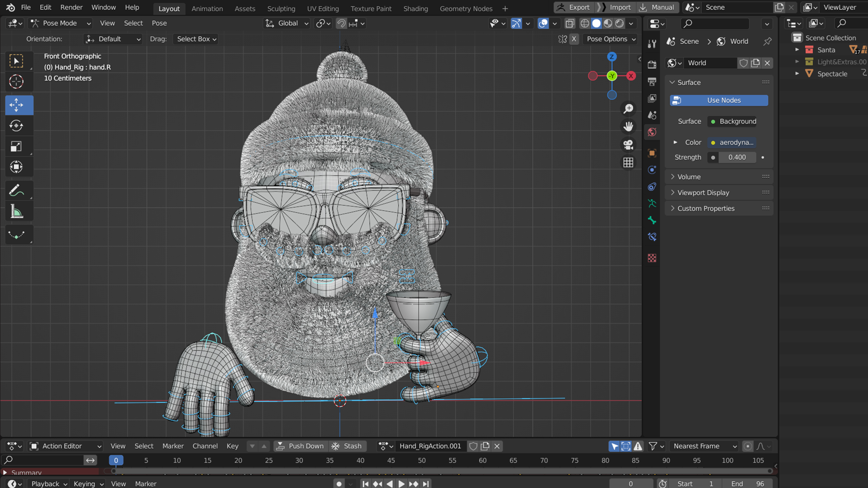This screenshot has height=488, width=868.
Task: Switch to the Shading workspace tab
Action: (x=416, y=9)
